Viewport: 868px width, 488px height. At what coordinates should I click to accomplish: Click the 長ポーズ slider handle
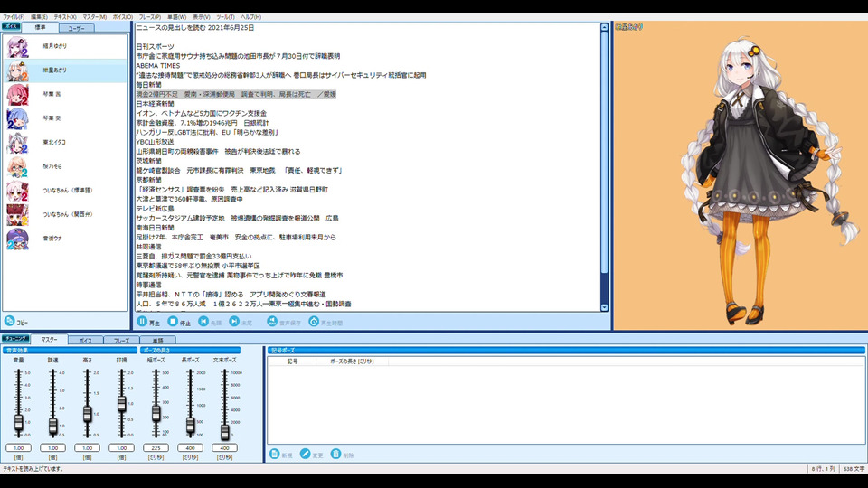190,425
